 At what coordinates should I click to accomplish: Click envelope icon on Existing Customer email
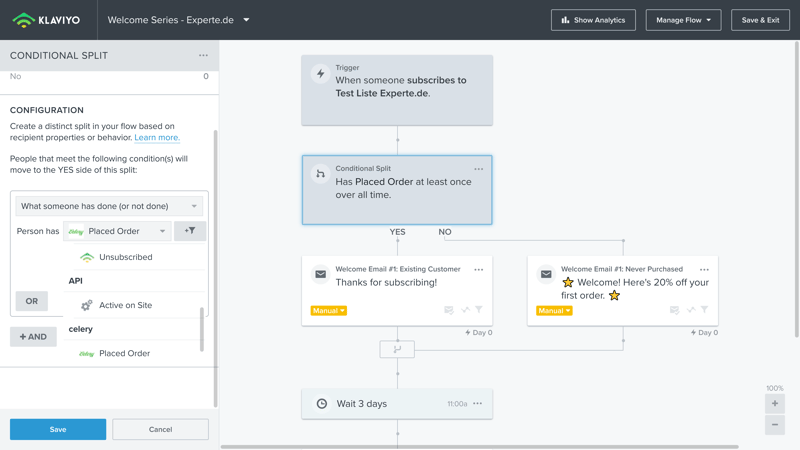click(320, 274)
